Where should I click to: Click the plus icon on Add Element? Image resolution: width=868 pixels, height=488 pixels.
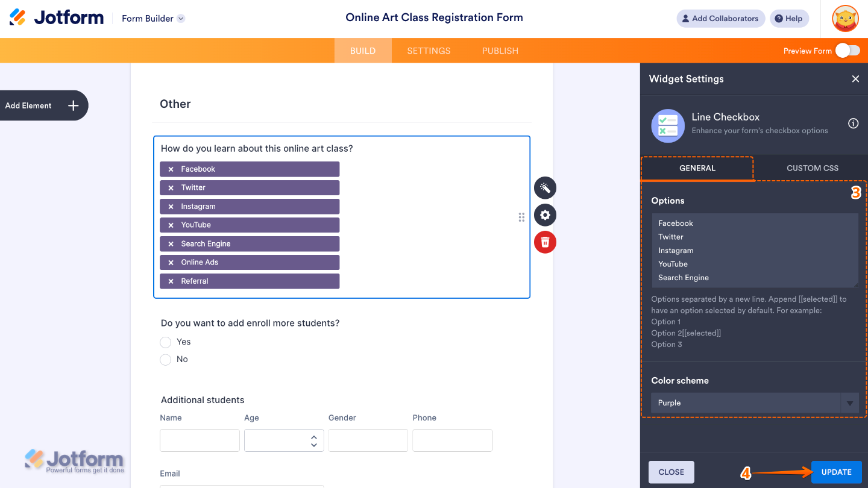tap(73, 105)
